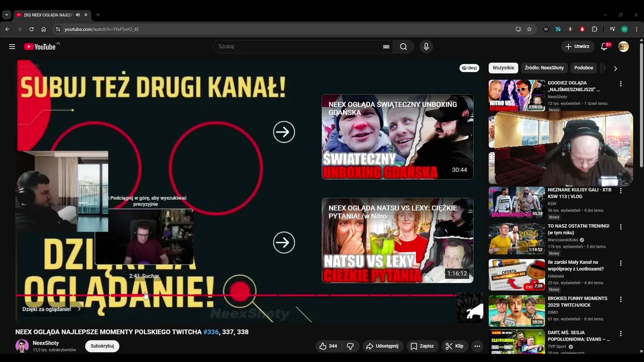Screen dimensions: 644x362
Task: Reload the current page
Action: pyautogui.click(x=31, y=29)
